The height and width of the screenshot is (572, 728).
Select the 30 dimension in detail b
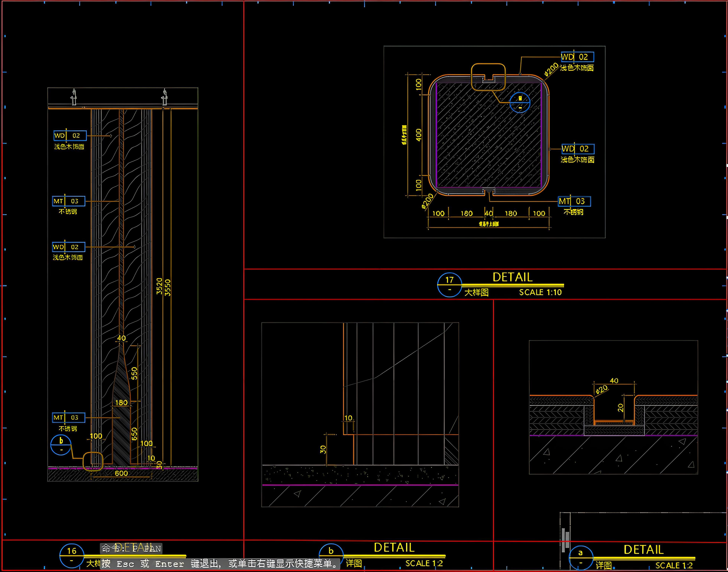click(323, 449)
